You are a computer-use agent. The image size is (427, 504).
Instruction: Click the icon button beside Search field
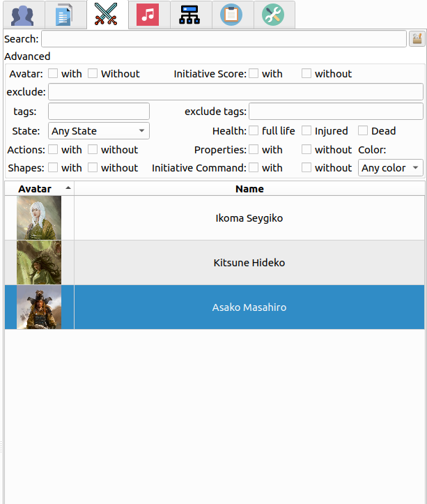coord(417,39)
